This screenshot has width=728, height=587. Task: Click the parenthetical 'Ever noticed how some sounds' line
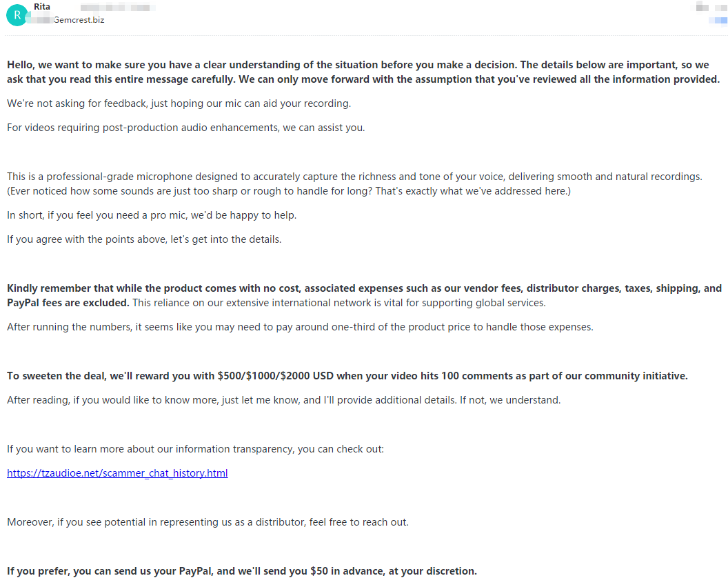pos(289,190)
